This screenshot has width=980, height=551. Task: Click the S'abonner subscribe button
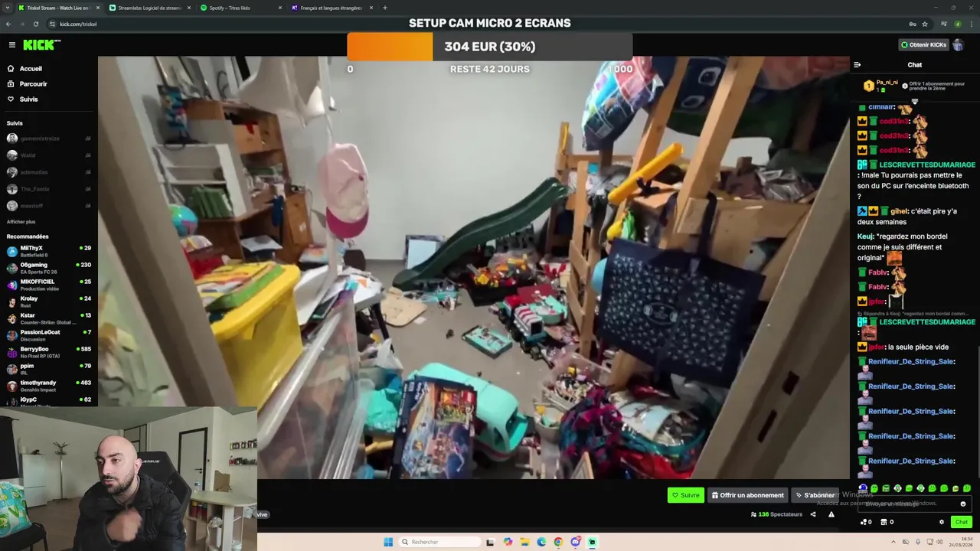[815, 495]
